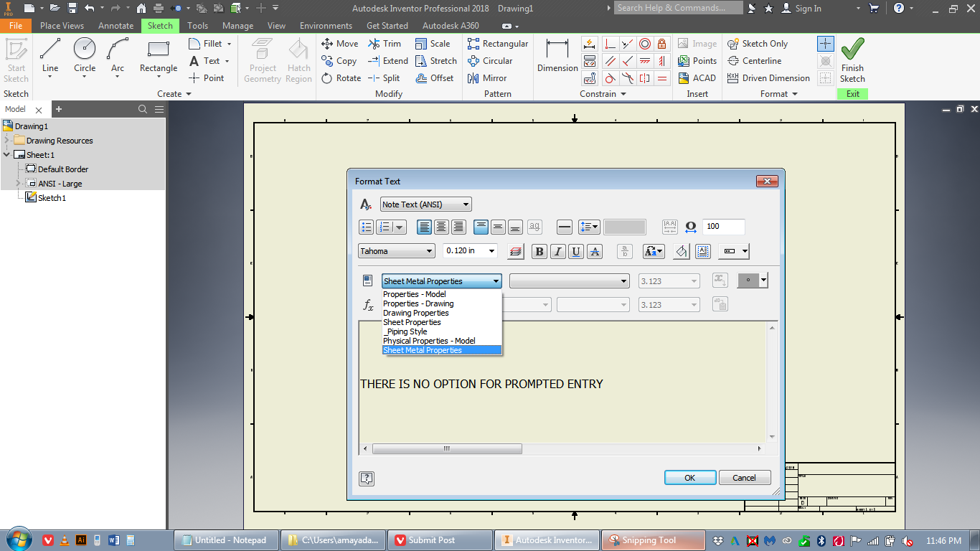
Task: Toggle bold formatting in Format Text
Action: [x=539, y=251]
